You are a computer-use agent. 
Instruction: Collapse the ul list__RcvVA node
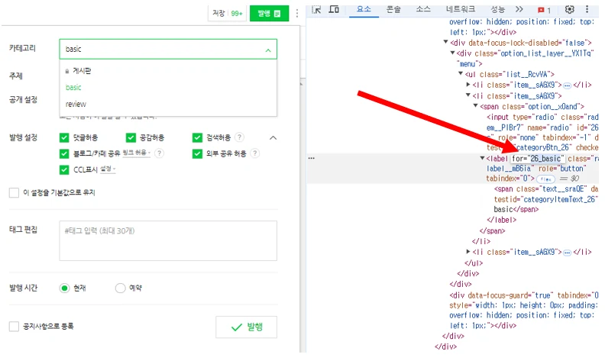click(461, 74)
